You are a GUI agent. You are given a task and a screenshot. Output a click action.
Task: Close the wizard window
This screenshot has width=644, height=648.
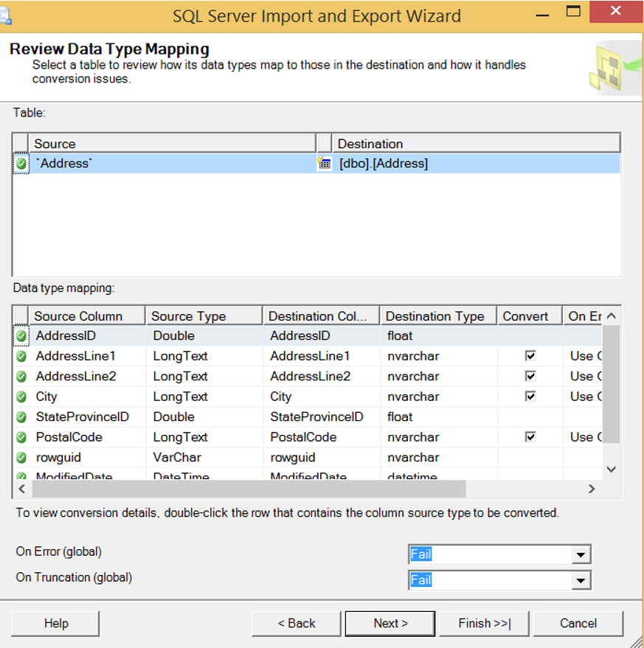(x=616, y=11)
